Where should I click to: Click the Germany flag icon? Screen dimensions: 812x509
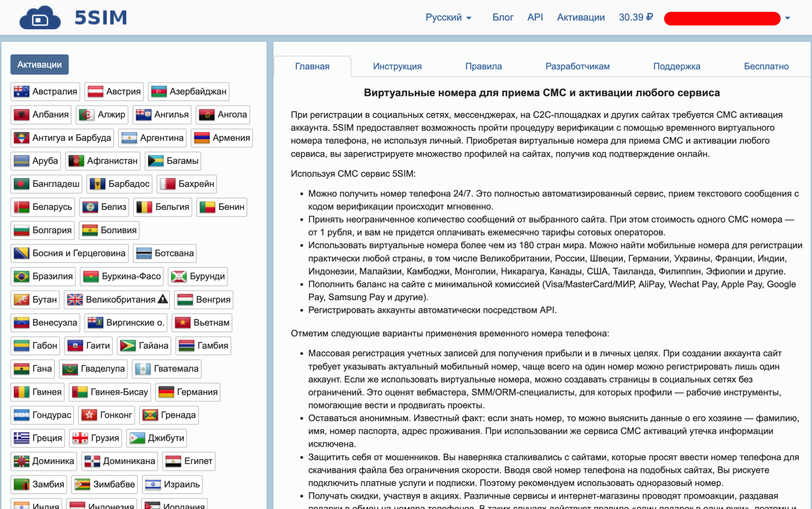click(x=166, y=392)
